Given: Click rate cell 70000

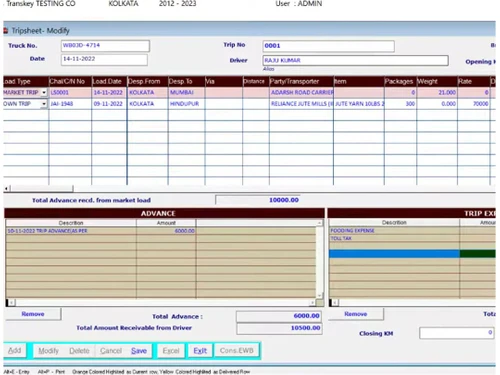Looking at the screenshot, I should (474, 104).
